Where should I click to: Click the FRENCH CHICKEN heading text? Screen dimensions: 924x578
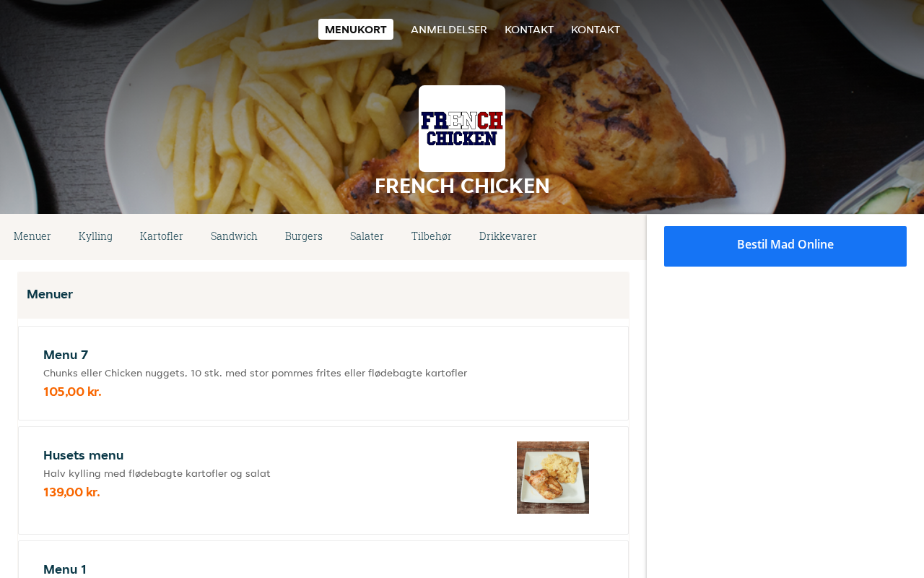pyautogui.click(x=462, y=186)
